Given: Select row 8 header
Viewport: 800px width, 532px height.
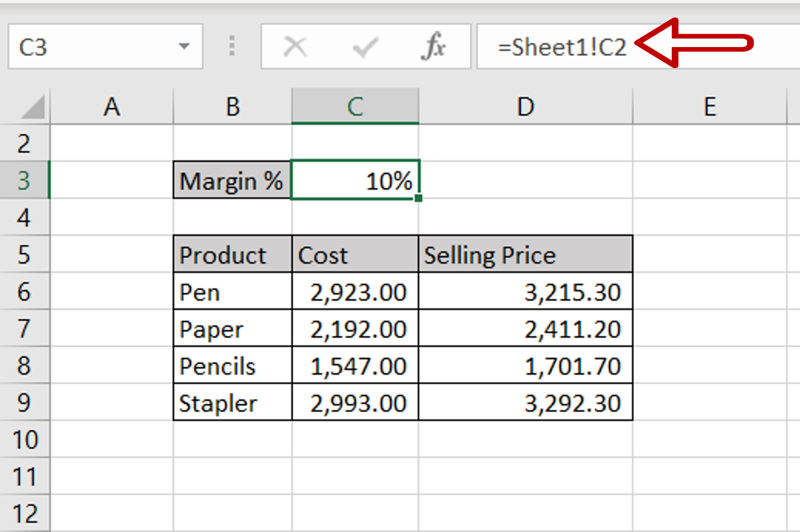Looking at the screenshot, I should pos(25,365).
